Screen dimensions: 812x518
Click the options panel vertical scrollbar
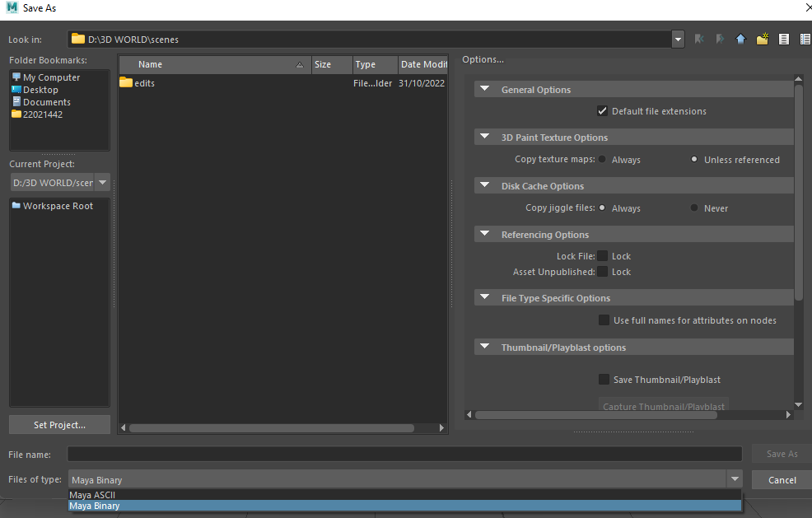(x=798, y=192)
